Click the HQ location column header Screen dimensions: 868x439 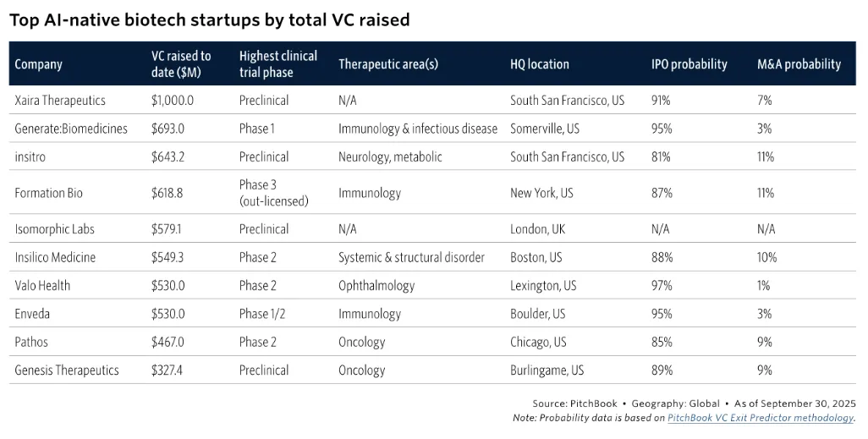pyautogui.click(x=540, y=64)
